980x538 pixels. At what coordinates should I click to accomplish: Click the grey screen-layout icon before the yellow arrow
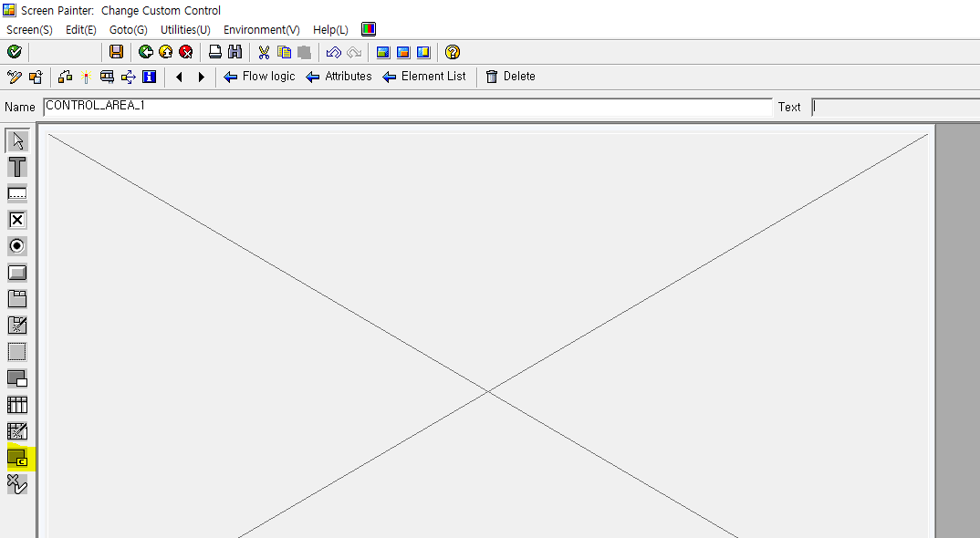tap(108, 77)
